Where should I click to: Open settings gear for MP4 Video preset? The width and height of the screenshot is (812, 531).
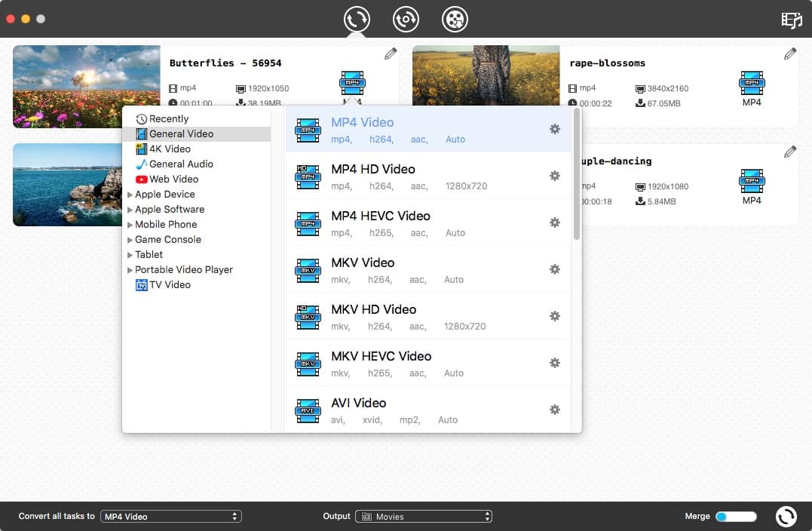point(555,129)
